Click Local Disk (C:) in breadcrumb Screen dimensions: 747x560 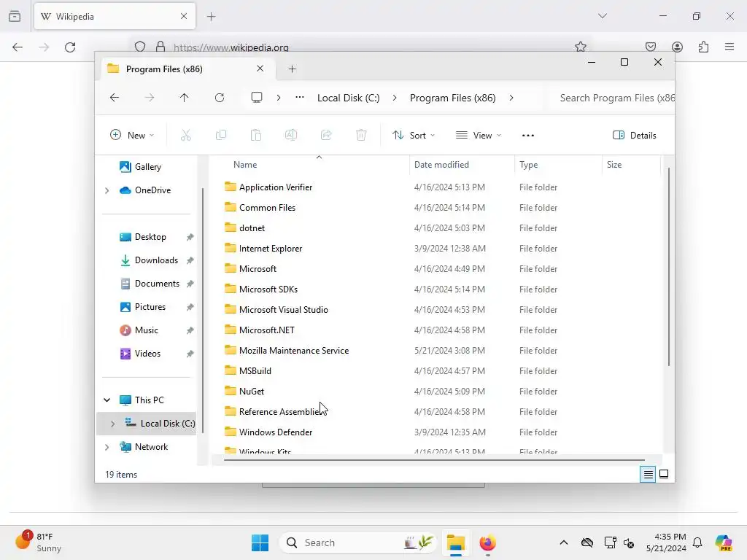click(348, 98)
